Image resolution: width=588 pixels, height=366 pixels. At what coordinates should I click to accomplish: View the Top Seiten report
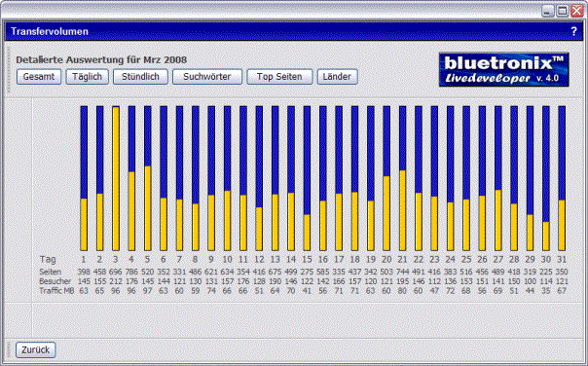click(279, 77)
